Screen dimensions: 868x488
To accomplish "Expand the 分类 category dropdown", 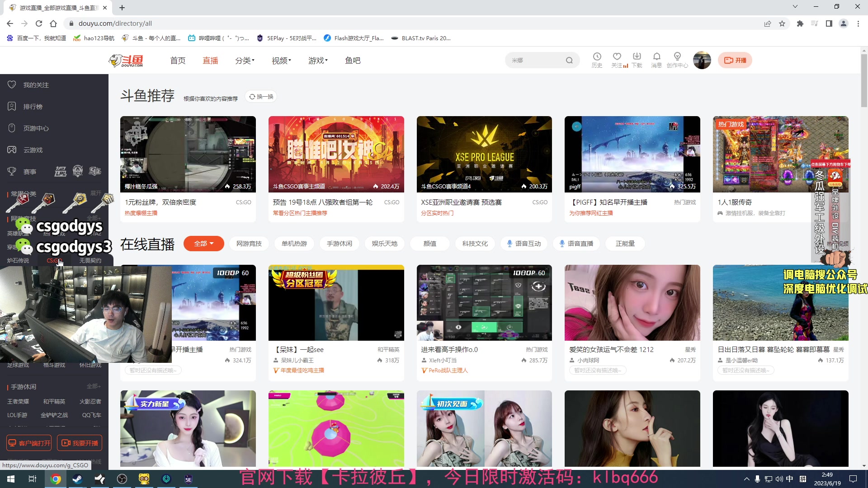I will (245, 61).
